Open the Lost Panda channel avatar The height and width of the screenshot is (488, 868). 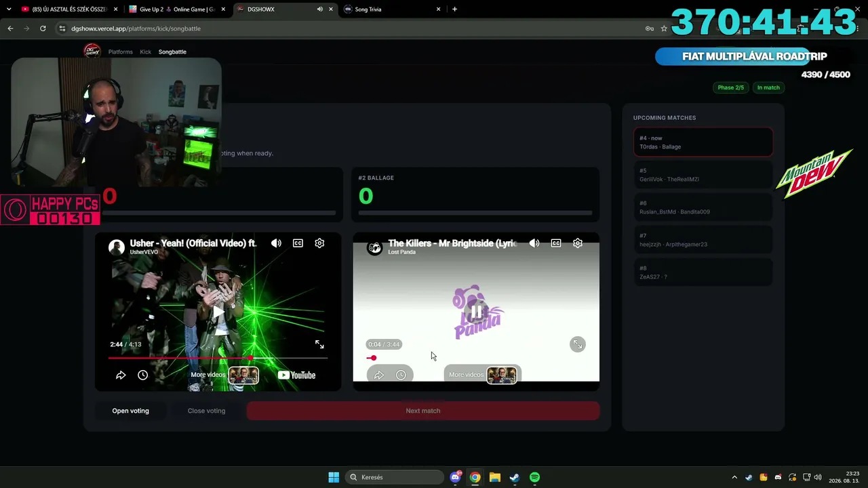375,247
